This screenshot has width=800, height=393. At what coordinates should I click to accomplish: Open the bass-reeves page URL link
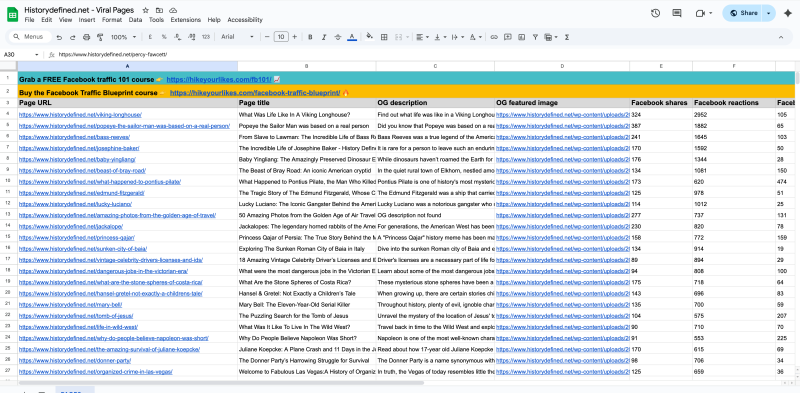(x=74, y=137)
